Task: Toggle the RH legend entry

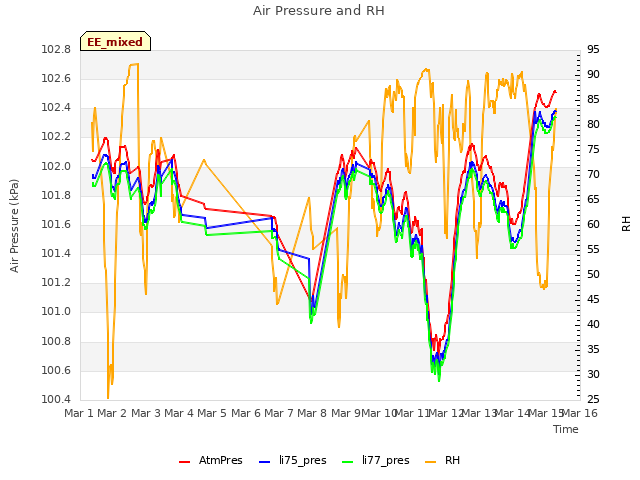Action: click(442, 460)
